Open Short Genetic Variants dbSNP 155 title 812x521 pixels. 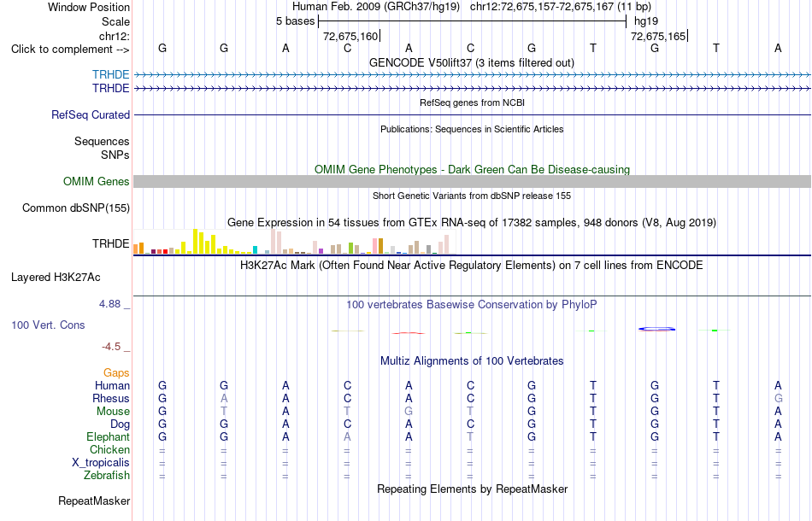pyautogui.click(x=472, y=196)
